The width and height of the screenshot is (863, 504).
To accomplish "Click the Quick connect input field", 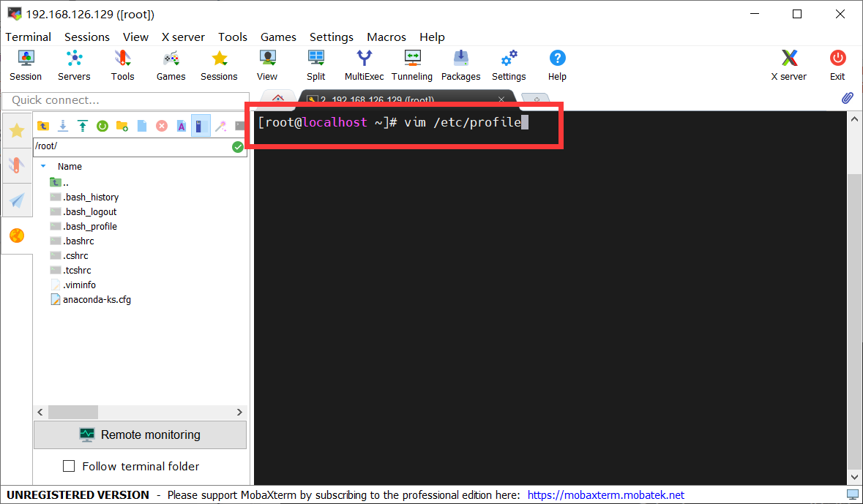I will 125,100.
